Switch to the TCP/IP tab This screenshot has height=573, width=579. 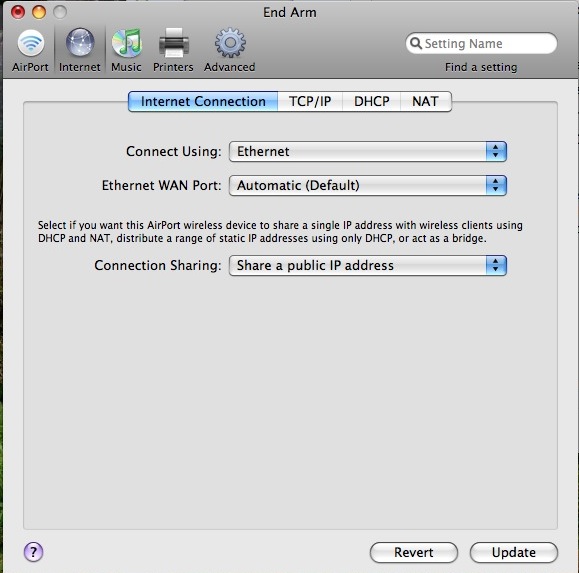pos(310,102)
